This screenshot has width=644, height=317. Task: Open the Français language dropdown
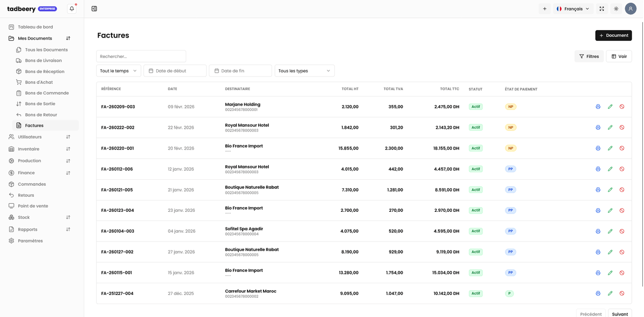click(573, 9)
